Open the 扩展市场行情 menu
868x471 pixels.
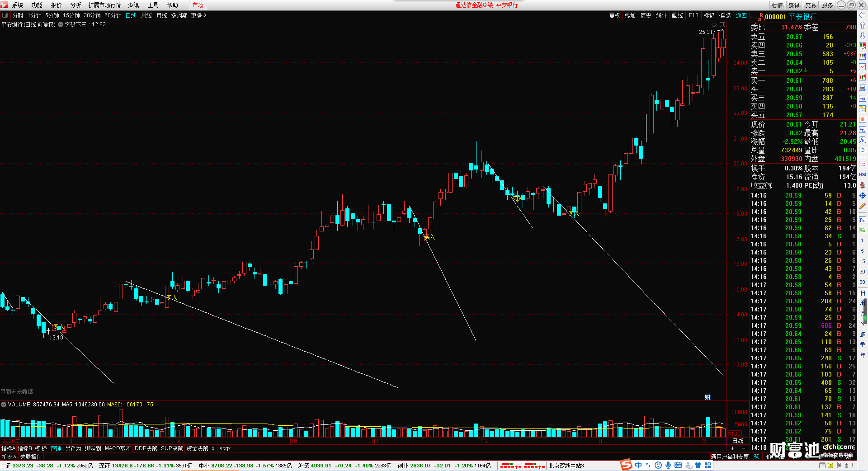[104, 5]
